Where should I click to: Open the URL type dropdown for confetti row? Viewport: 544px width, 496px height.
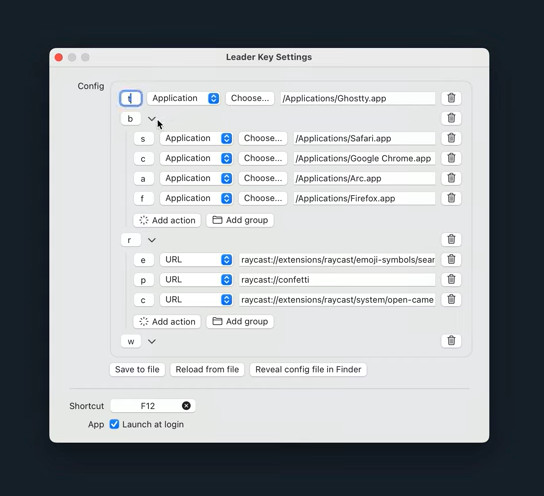pyautogui.click(x=196, y=280)
